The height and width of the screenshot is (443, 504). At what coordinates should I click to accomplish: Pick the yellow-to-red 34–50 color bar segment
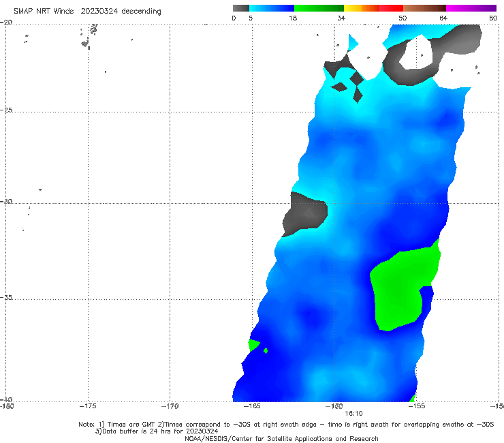point(373,8)
